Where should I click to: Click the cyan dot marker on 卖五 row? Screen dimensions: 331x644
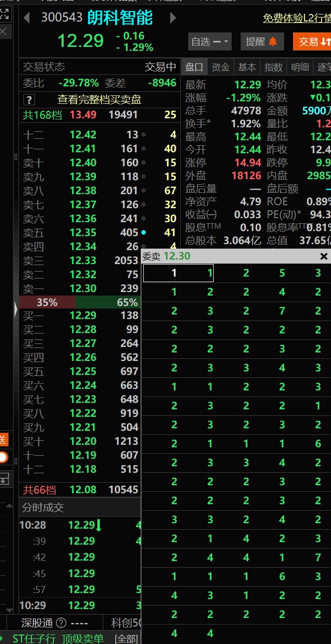coord(144,233)
